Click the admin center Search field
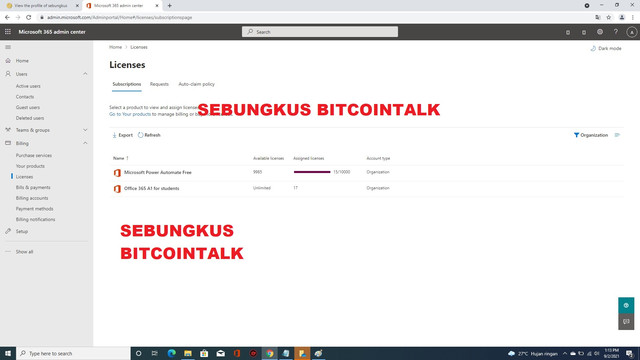 pyautogui.click(x=320, y=32)
